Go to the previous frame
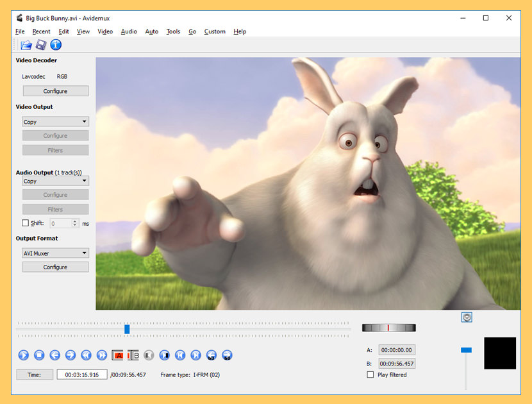 (54, 355)
